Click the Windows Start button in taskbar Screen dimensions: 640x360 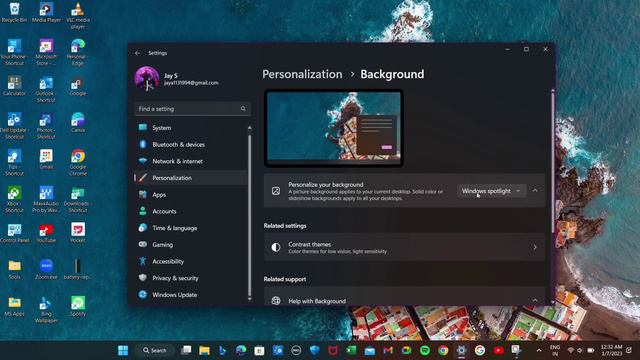pyautogui.click(x=123, y=350)
